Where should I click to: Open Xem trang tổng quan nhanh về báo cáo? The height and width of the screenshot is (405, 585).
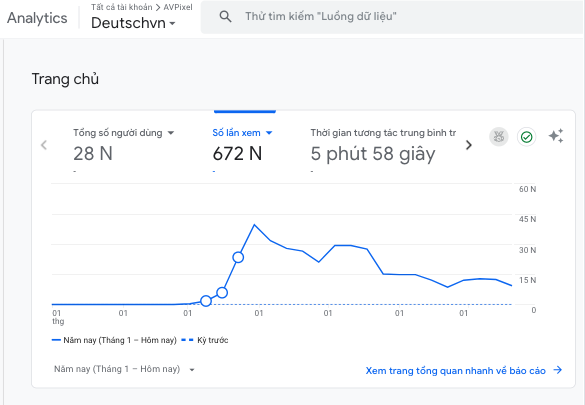tap(455, 371)
